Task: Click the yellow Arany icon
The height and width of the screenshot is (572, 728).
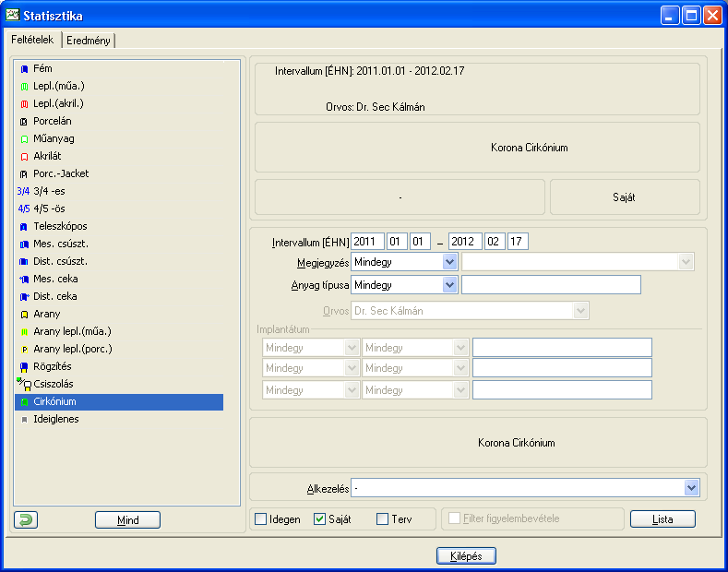Action: click(x=24, y=315)
